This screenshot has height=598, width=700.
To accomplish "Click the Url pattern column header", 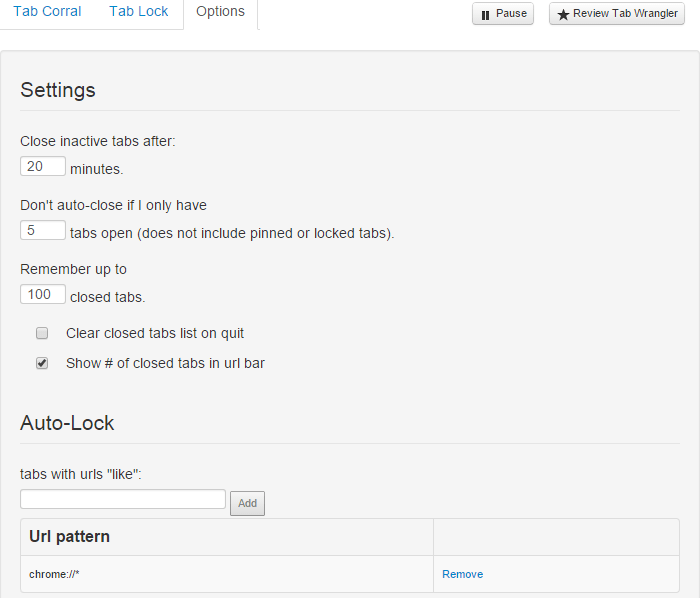I will tap(70, 537).
